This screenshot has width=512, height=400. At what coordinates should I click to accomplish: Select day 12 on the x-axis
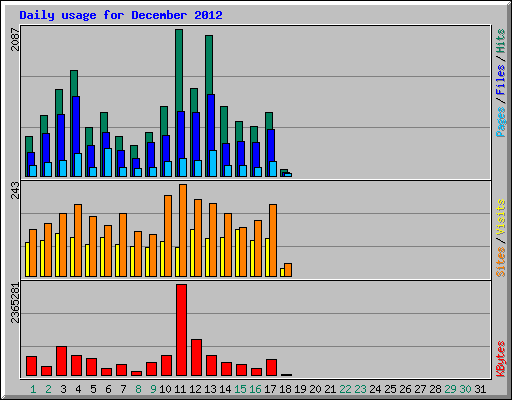tap(195, 389)
